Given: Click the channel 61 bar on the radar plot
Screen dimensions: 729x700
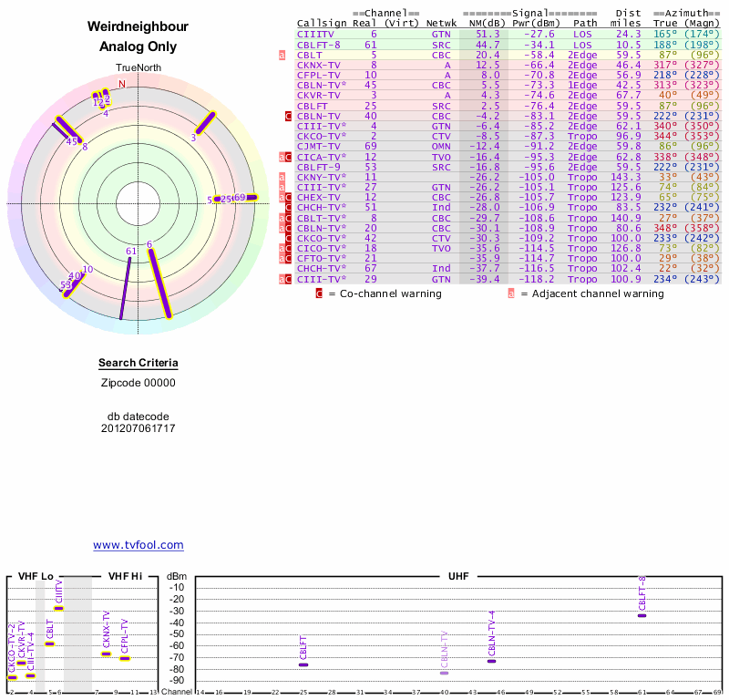Looking at the screenshot, I should [126, 288].
